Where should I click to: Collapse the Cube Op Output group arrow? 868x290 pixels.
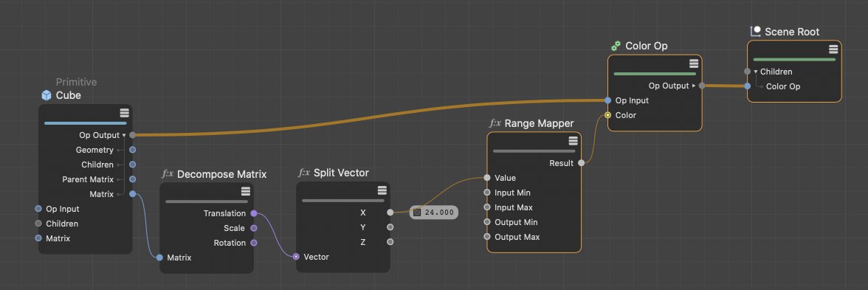(124, 135)
